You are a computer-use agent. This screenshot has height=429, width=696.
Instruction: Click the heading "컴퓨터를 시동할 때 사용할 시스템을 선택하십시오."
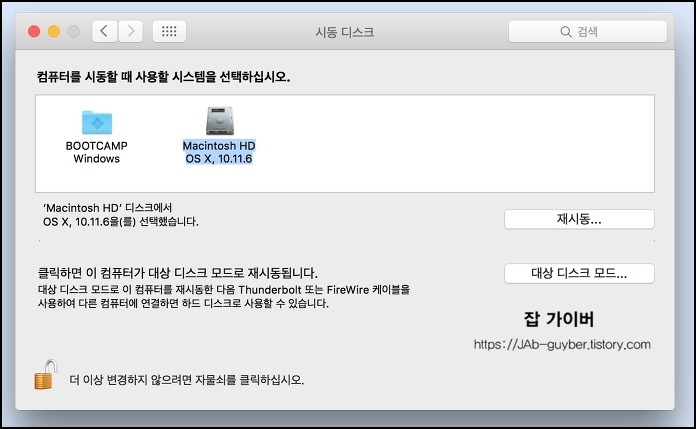pyautogui.click(x=163, y=77)
